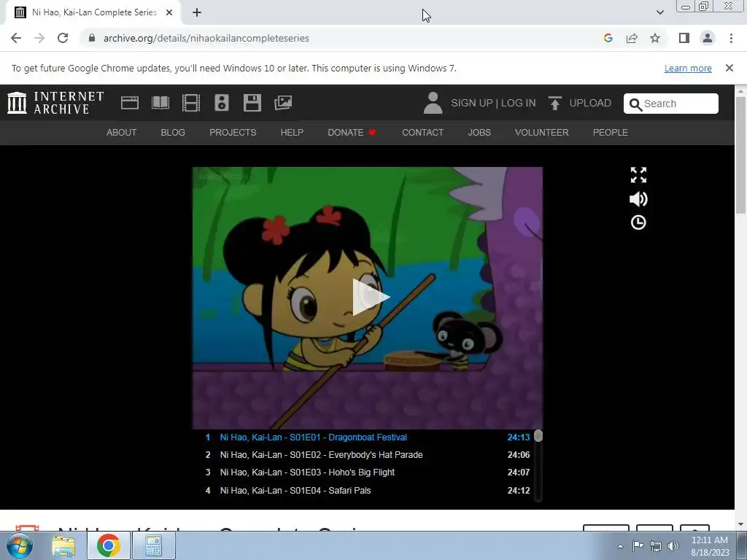Open the taskbar clock and date
The width and height of the screenshot is (747, 560).
(x=710, y=546)
